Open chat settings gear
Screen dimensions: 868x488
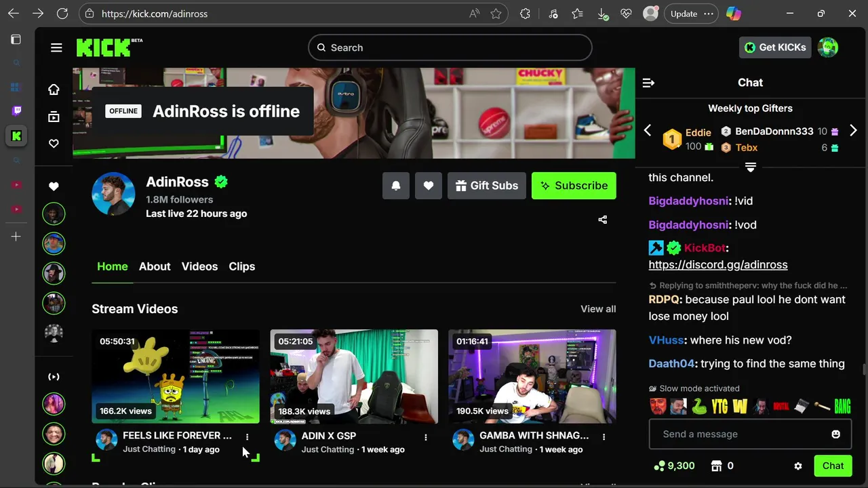[798, 466]
